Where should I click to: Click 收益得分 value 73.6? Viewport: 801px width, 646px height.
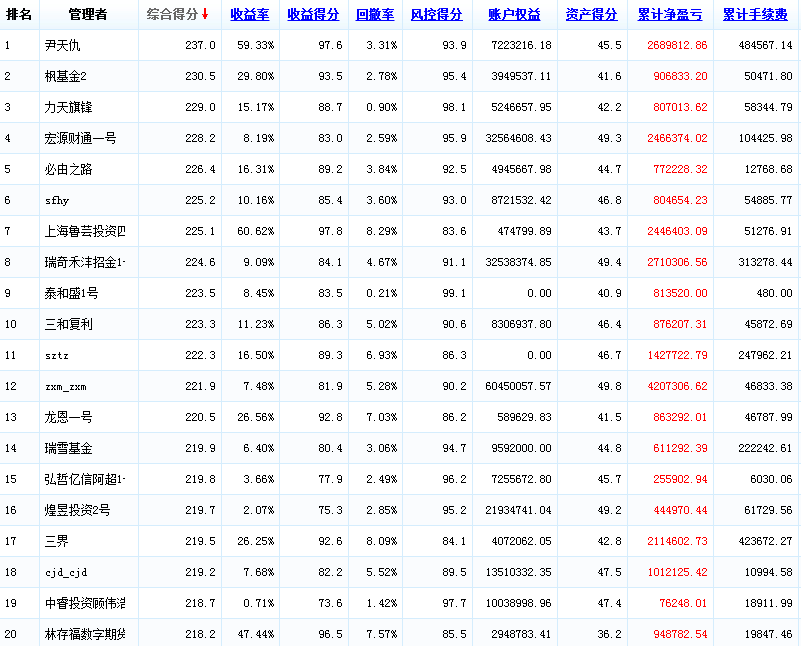(330, 604)
